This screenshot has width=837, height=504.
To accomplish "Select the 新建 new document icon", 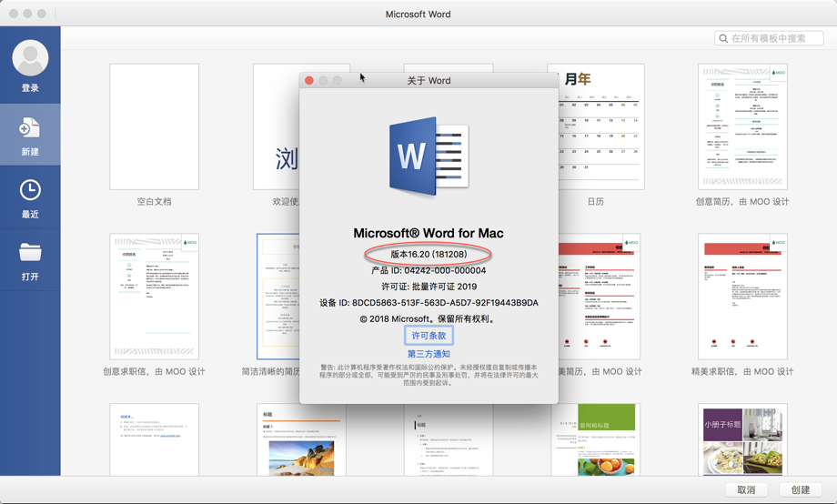I will pos(30,128).
